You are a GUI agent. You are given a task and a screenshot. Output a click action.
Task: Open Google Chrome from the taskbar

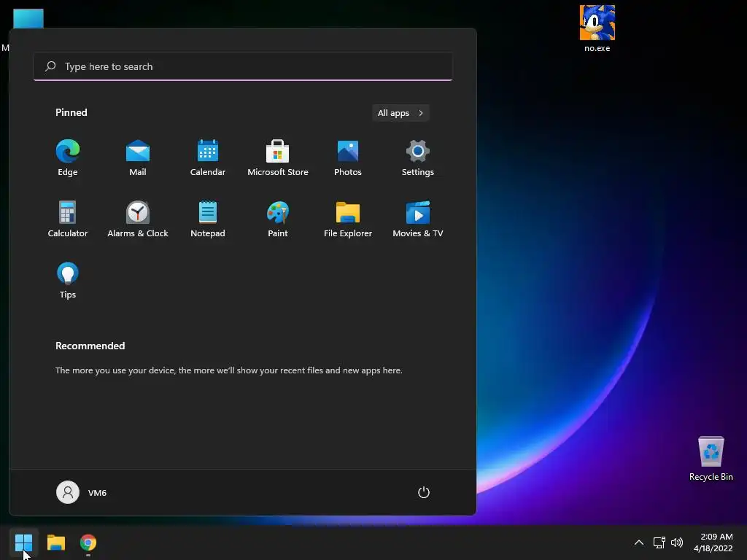(88, 542)
